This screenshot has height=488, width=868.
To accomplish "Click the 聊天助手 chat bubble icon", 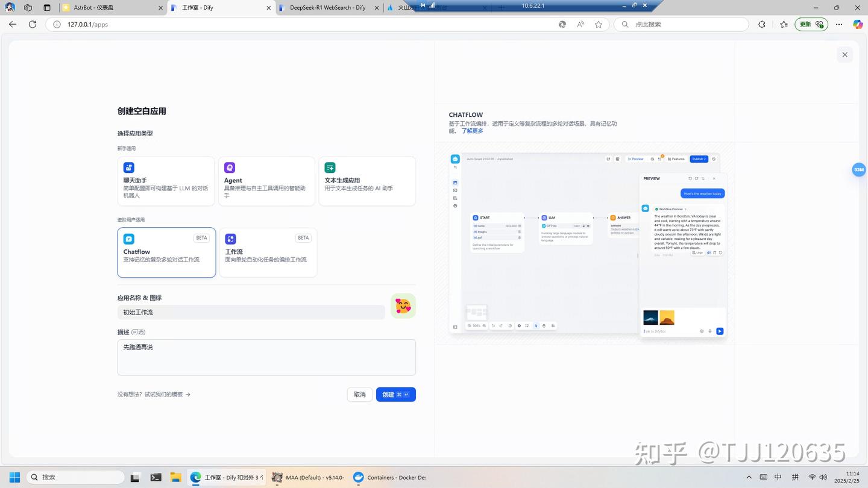I will click(128, 167).
